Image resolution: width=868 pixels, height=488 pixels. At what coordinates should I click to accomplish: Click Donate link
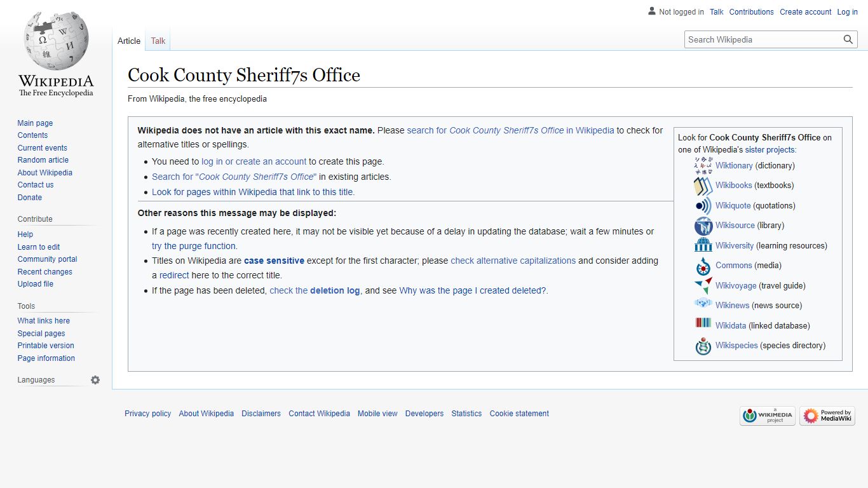click(x=29, y=198)
